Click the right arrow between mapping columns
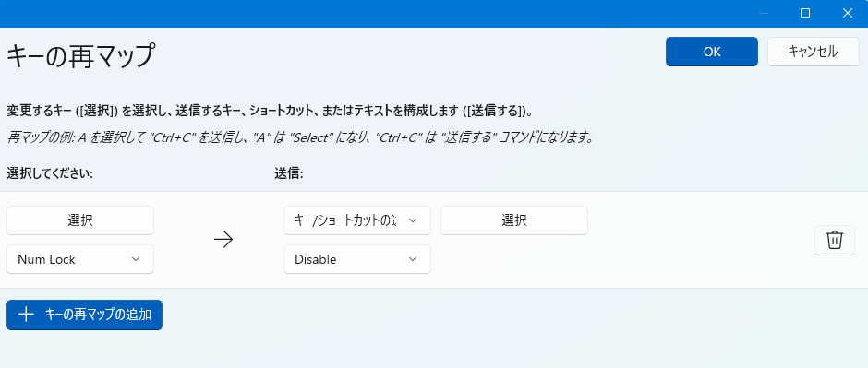868x368 pixels. coord(223,240)
